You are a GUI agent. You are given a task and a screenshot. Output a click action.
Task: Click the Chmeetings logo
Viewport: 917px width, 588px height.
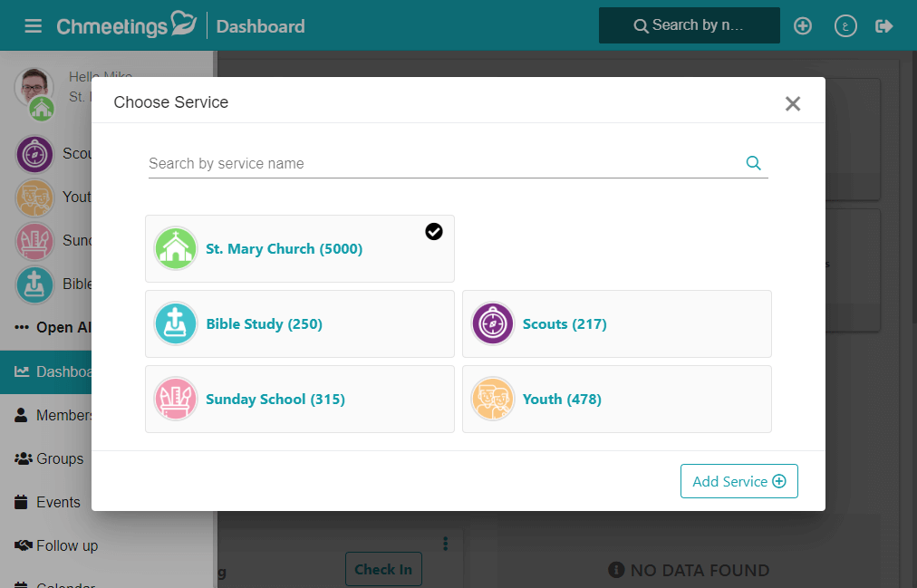[126, 25]
